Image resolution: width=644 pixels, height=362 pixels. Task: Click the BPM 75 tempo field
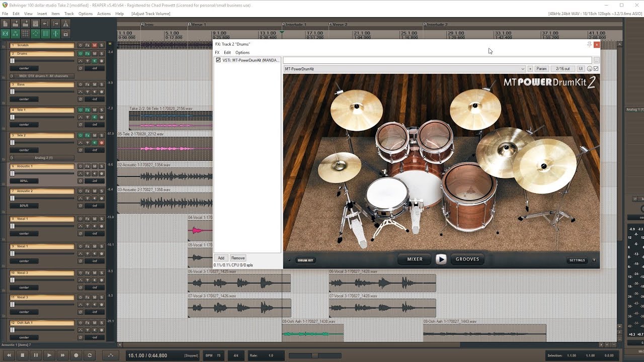click(213, 355)
